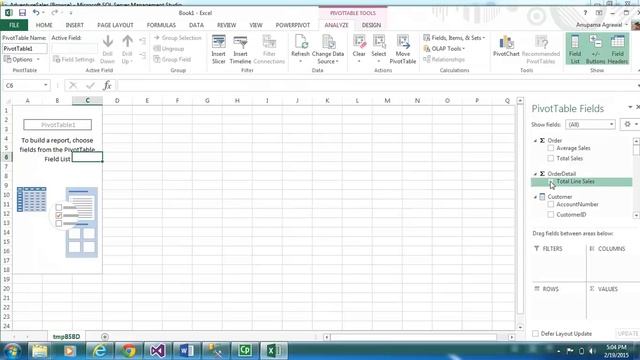Select column header D
The width and height of the screenshot is (640, 360).
click(117, 100)
